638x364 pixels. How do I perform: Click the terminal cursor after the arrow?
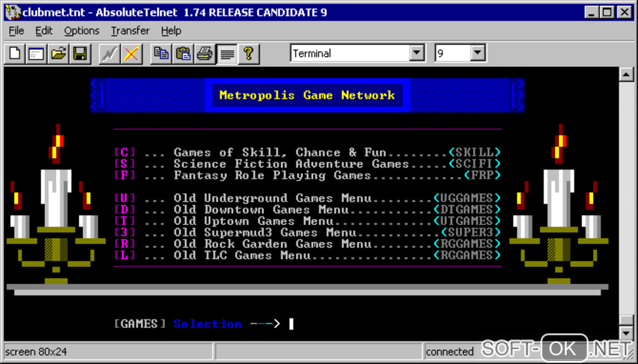coord(291,324)
